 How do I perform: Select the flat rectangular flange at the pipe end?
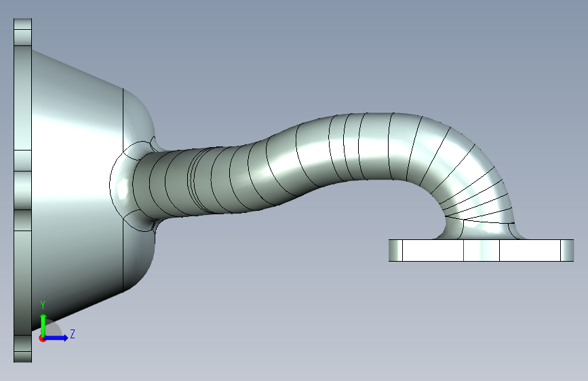tap(481, 250)
